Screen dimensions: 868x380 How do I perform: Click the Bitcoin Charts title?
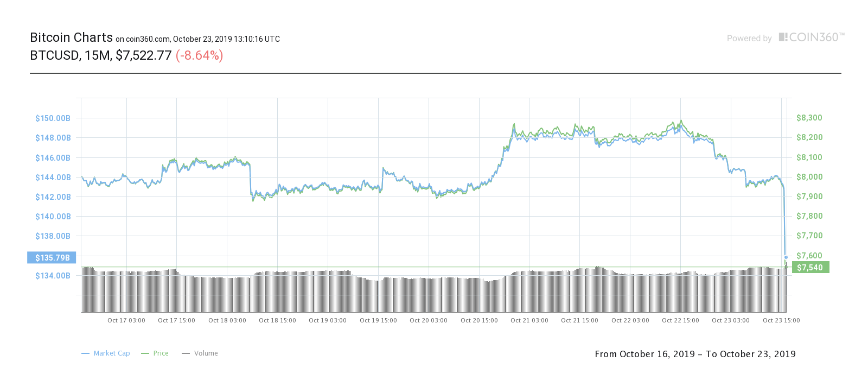(71, 37)
